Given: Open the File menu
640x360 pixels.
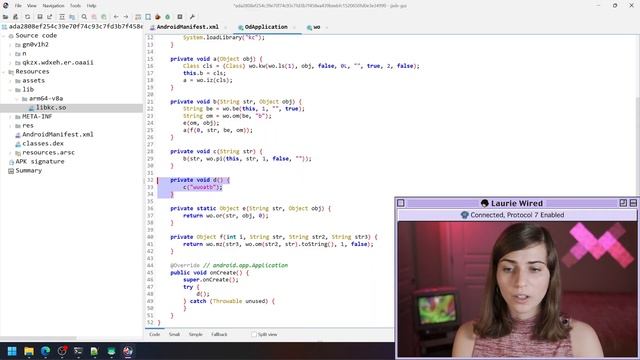Looking at the screenshot, I should point(18,6).
